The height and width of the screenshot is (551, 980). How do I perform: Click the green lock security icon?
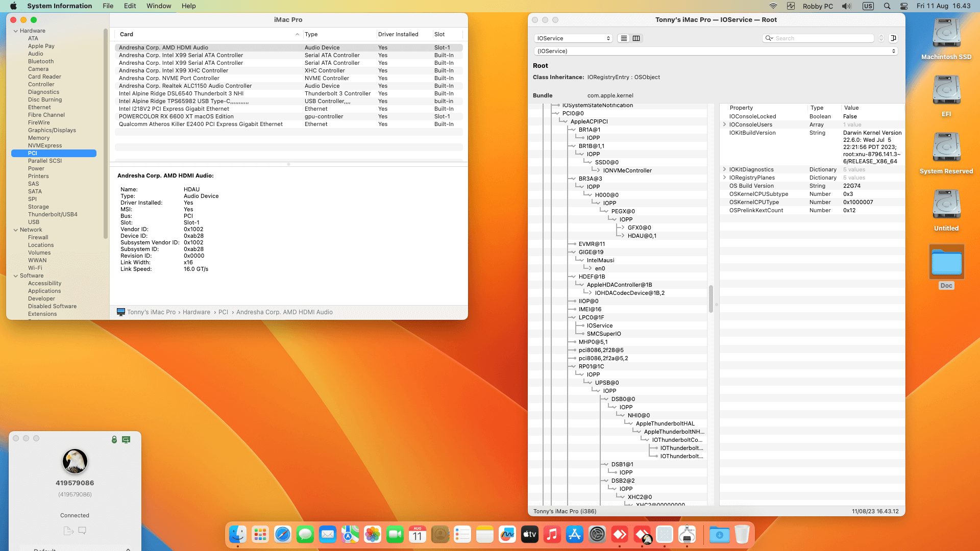(x=114, y=439)
